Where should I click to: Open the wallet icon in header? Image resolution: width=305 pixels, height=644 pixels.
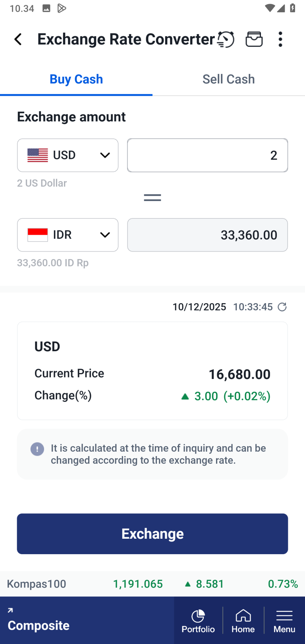[x=254, y=39]
